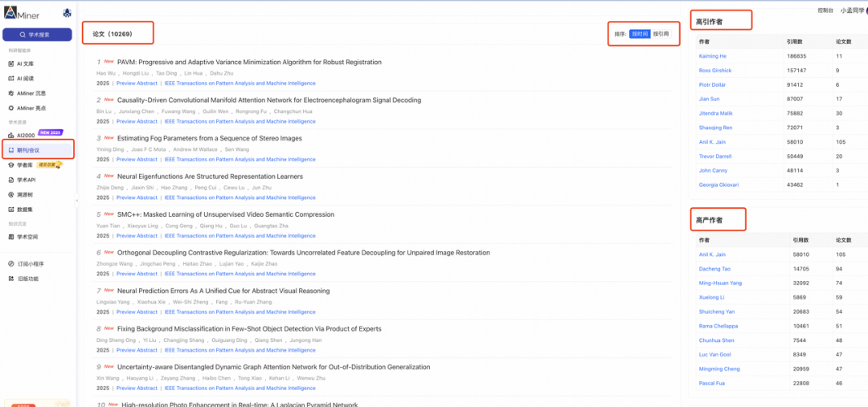Expand Preview Abstract for SMC++ paper
868x407 pixels.
click(137, 236)
